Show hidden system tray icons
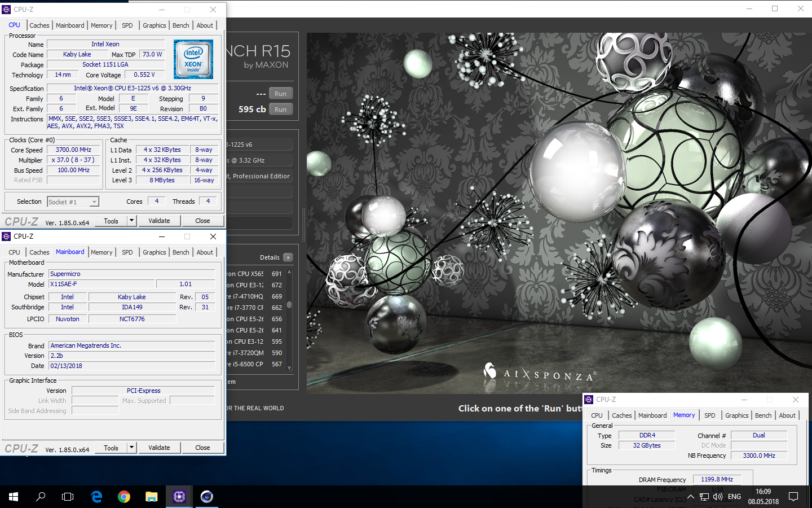The width and height of the screenshot is (812, 508). pos(690,497)
